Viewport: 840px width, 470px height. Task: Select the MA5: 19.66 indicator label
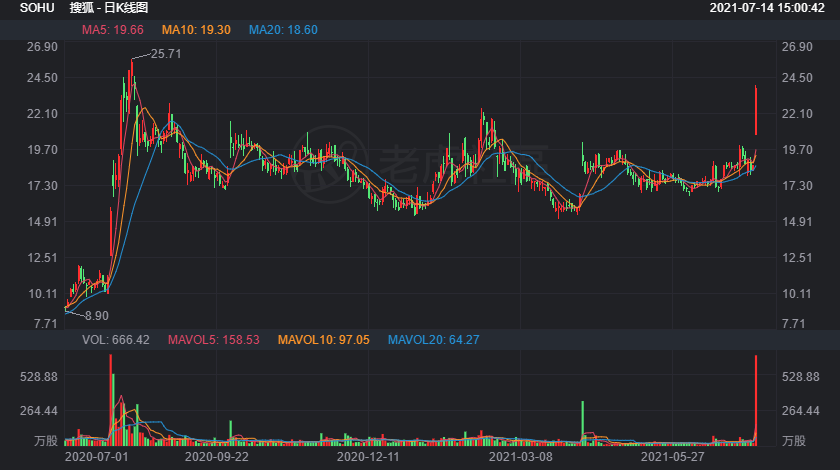coord(112,30)
